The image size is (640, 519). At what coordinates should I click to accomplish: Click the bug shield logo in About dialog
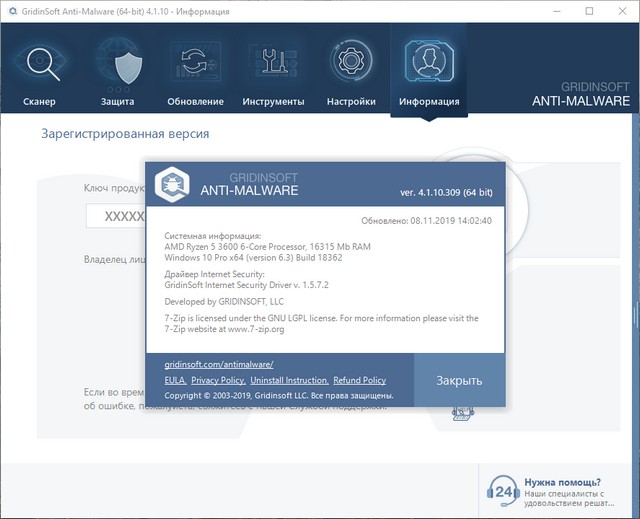click(172, 184)
